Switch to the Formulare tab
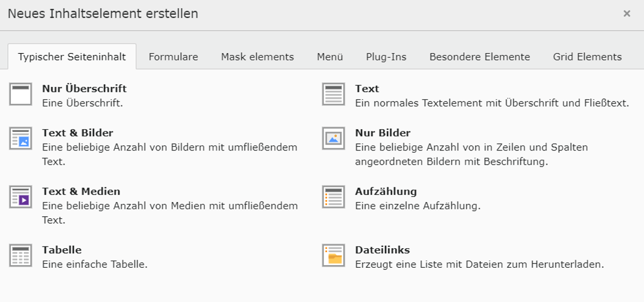 [x=173, y=57]
